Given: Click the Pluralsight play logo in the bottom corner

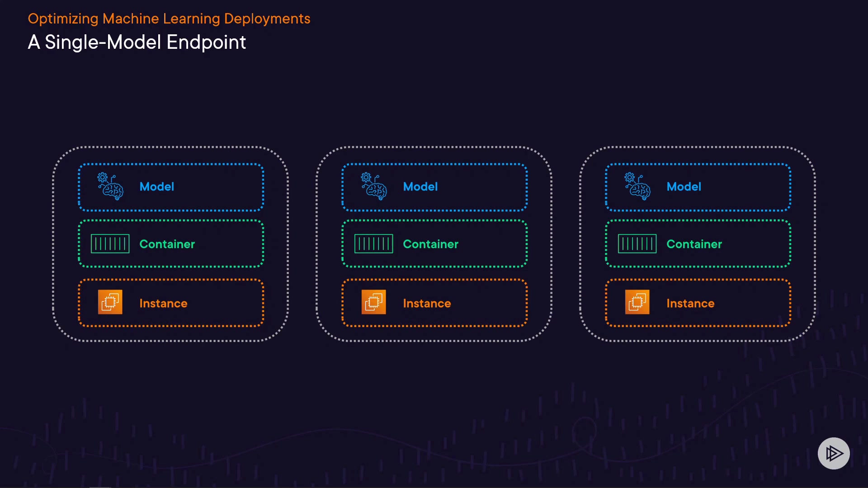Looking at the screenshot, I should pos(834,453).
